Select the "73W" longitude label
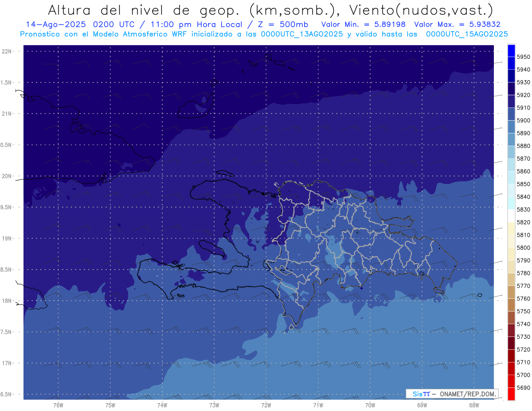Image resolution: width=532 pixels, height=411 pixels. click(x=214, y=405)
